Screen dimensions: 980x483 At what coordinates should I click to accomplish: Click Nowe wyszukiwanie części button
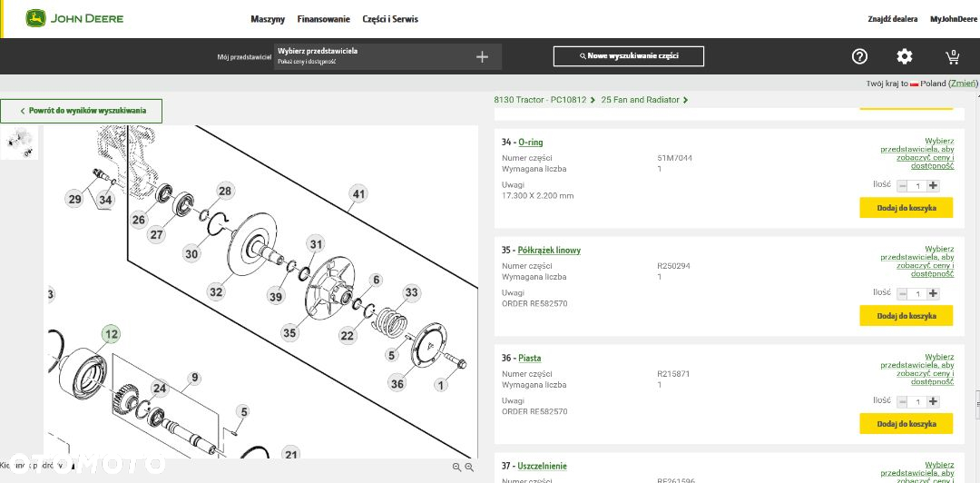click(629, 56)
